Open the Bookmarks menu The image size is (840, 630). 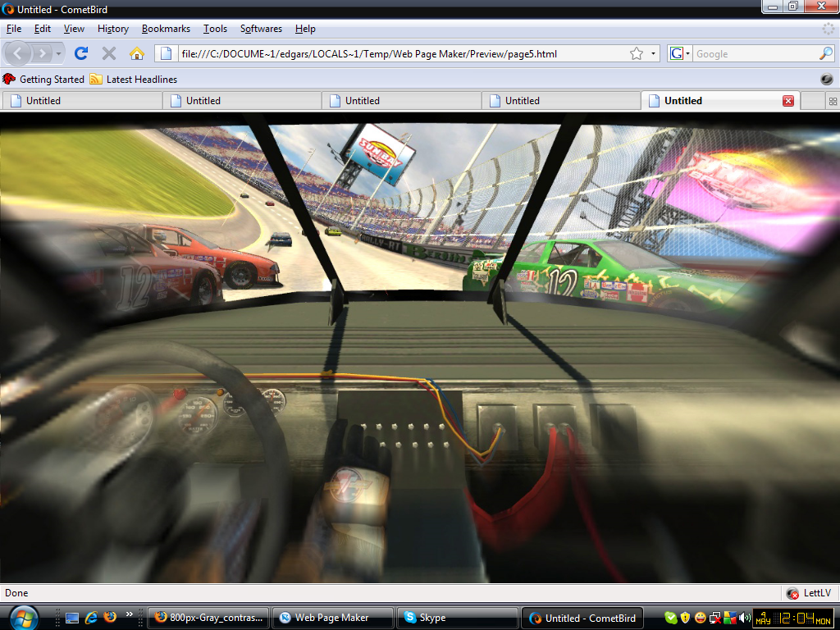pyautogui.click(x=166, y=29)
